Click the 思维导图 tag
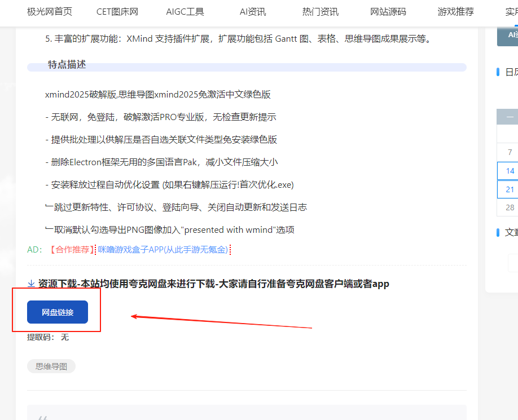 tap(51, 366)
